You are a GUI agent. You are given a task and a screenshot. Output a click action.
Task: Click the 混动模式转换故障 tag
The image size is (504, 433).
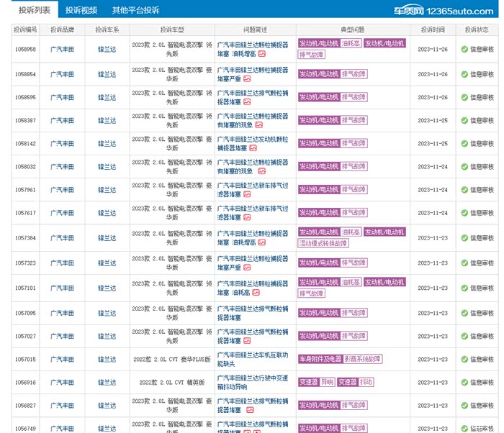pos(323,243)
